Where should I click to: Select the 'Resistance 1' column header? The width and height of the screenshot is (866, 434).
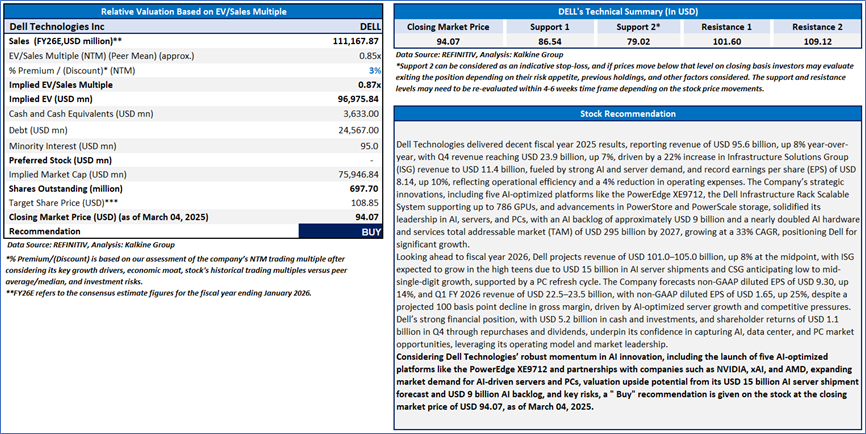point(726,27)
